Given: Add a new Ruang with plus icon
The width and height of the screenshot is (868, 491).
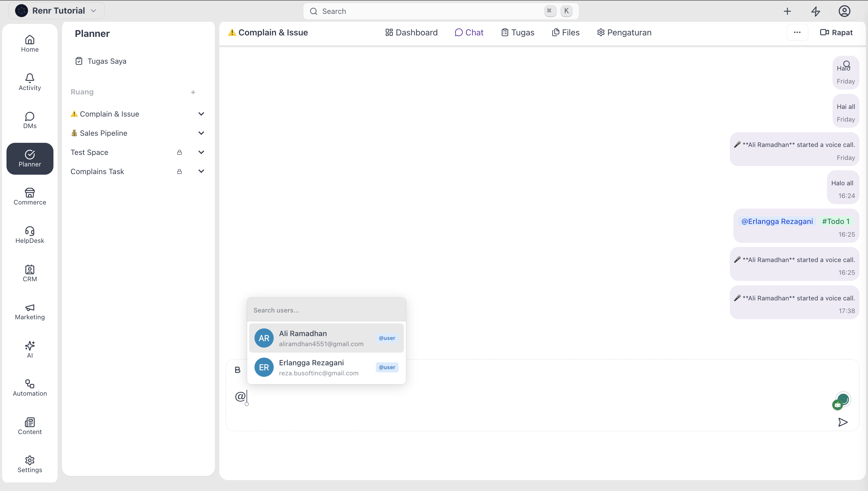Looking at the screenshot, I should (193, 92).
